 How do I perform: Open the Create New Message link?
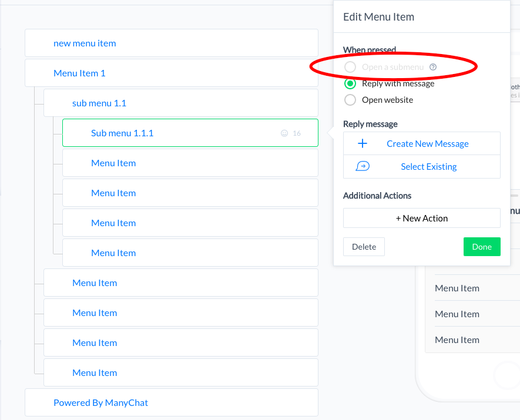coord(427,143)
